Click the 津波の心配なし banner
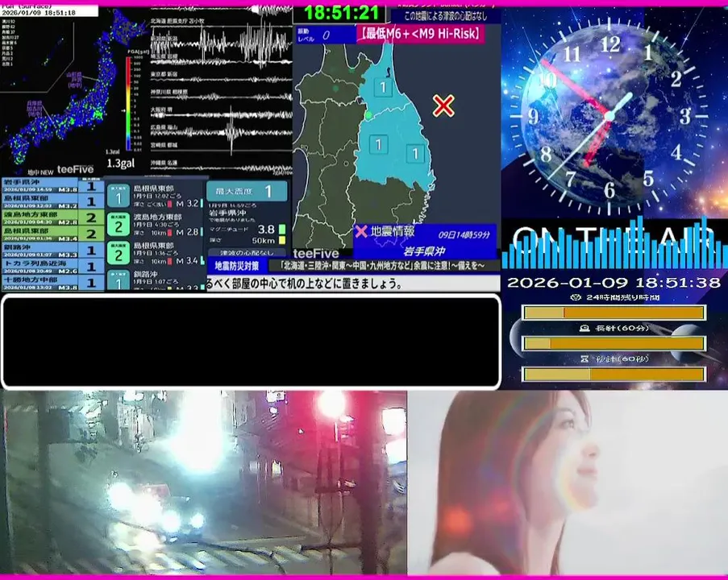 (247, 253)
